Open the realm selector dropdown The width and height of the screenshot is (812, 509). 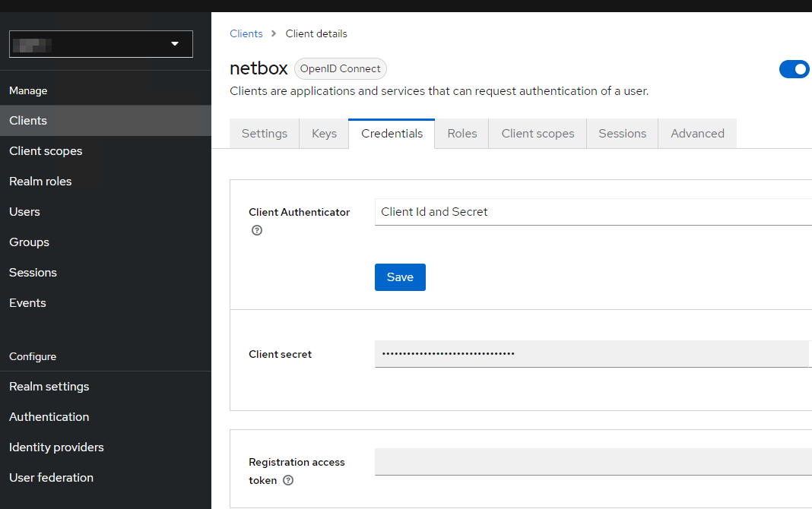101,44
